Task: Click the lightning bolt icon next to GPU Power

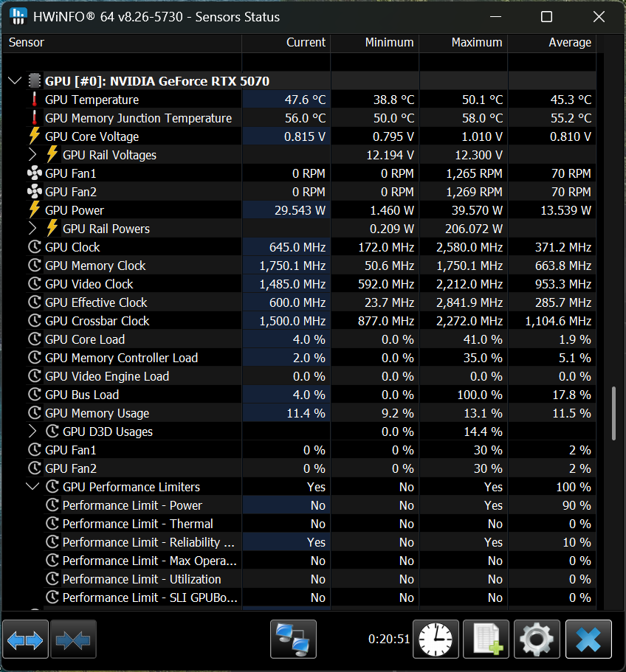Action: 35,210
